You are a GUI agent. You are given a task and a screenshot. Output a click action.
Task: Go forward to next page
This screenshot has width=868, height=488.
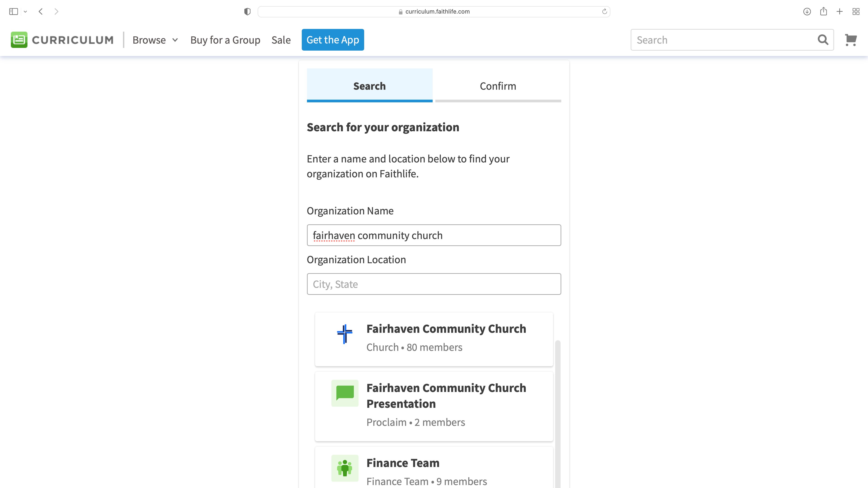click(56, 12)
